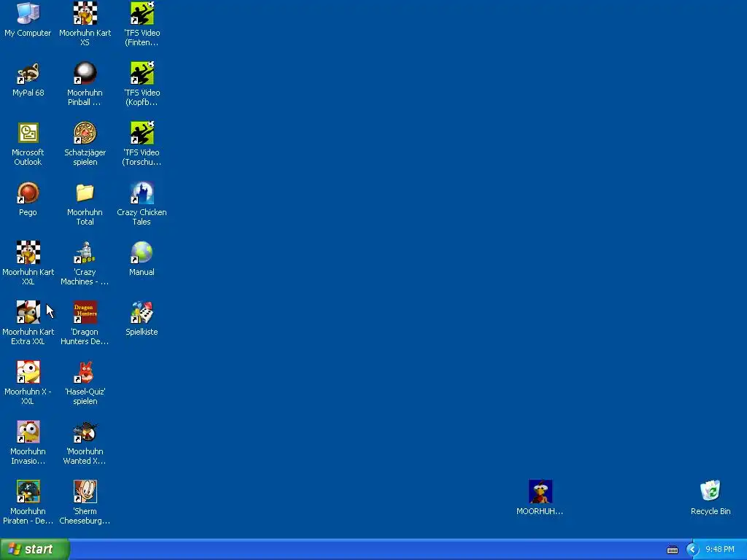Click the on-screen keyboard tray icon

tap(672, 550)
